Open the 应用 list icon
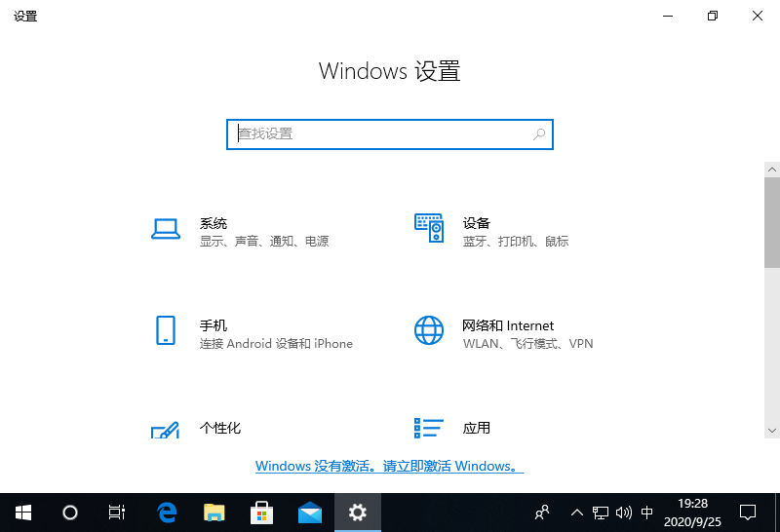 coord(429,428)
